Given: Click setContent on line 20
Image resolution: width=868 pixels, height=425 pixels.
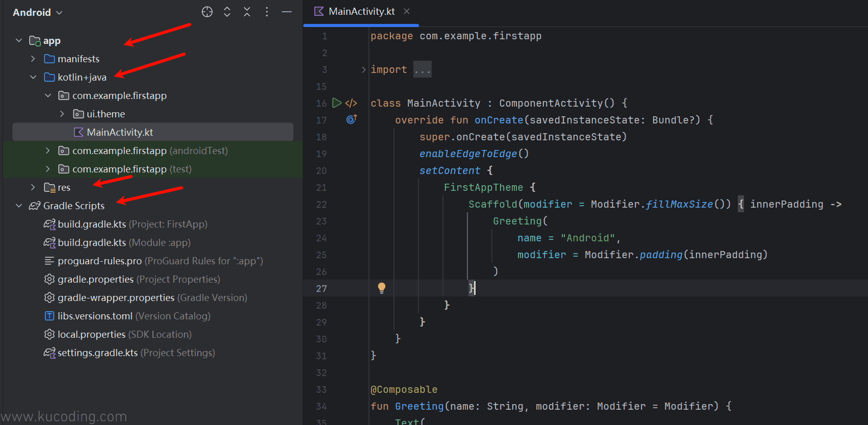Looking at the screenshot, I should click(x=450, y=170).
